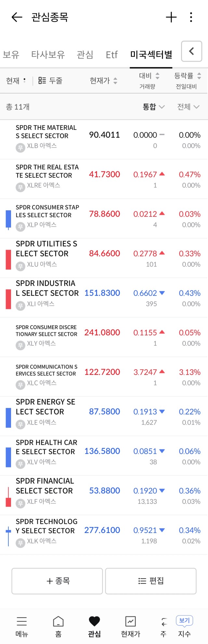The width and height of the screenshot is (208, 644).
Task: Tap the back arrow icon
Action: tap(17, 17)
